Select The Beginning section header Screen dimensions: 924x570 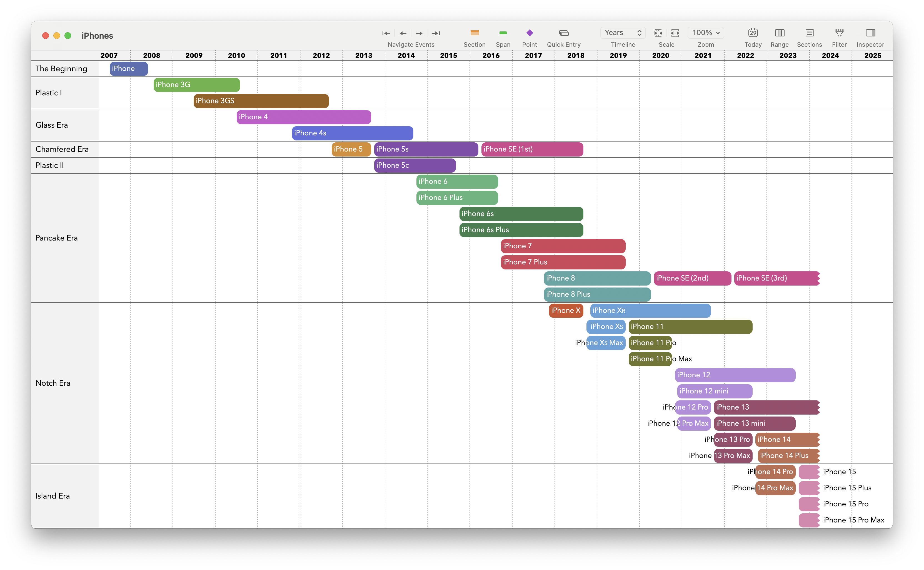coord(65,69)
